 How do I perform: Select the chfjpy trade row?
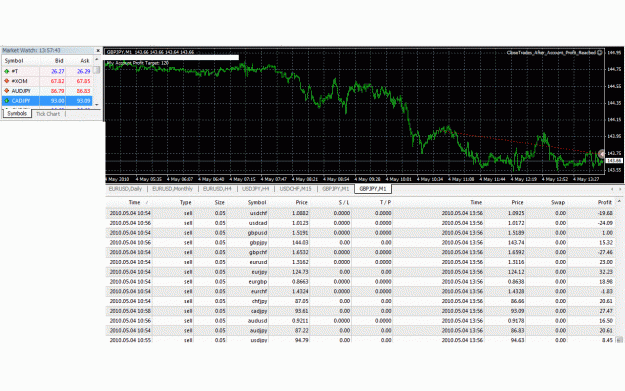[x=360, y=301]
